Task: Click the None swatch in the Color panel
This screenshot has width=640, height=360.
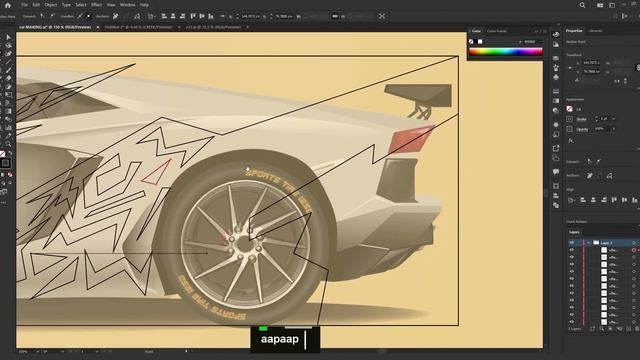Action: (471, 42)
